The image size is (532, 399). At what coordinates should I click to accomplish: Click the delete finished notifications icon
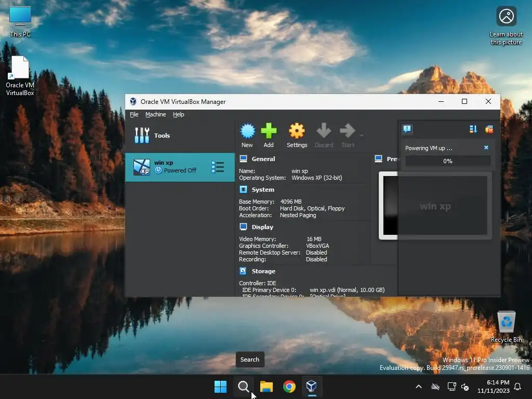click(489, 129)
